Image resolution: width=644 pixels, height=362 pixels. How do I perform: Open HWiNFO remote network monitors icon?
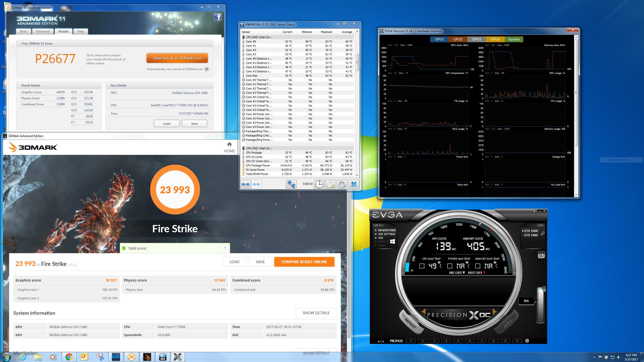click(291, 184)
